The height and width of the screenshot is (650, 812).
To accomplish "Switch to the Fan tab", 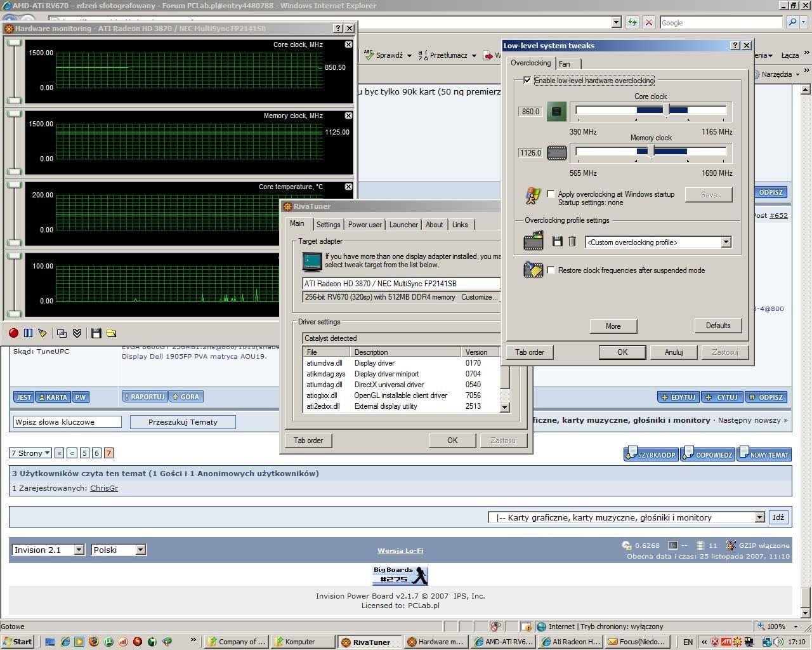I will 565,64.
